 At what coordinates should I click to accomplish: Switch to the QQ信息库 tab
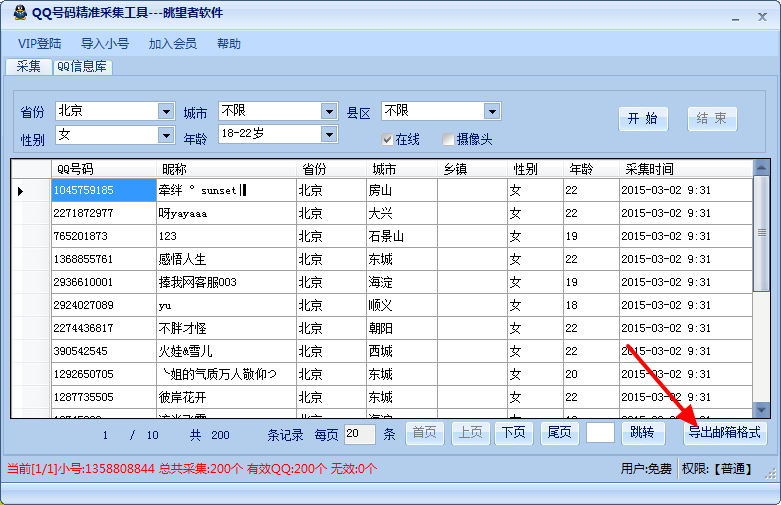point(82,67)
